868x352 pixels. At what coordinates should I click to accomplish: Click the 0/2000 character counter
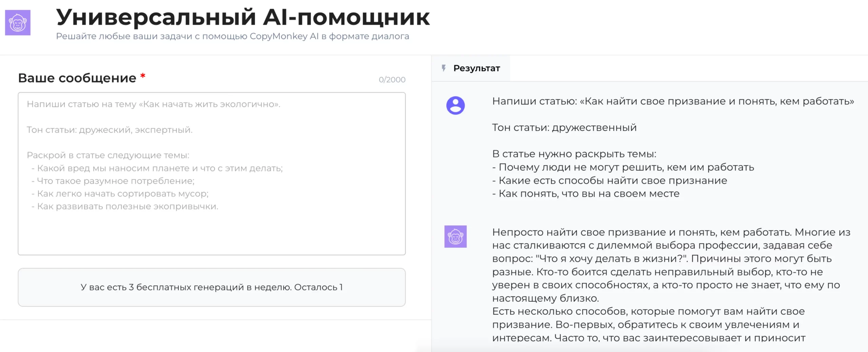tap(392, 80)
